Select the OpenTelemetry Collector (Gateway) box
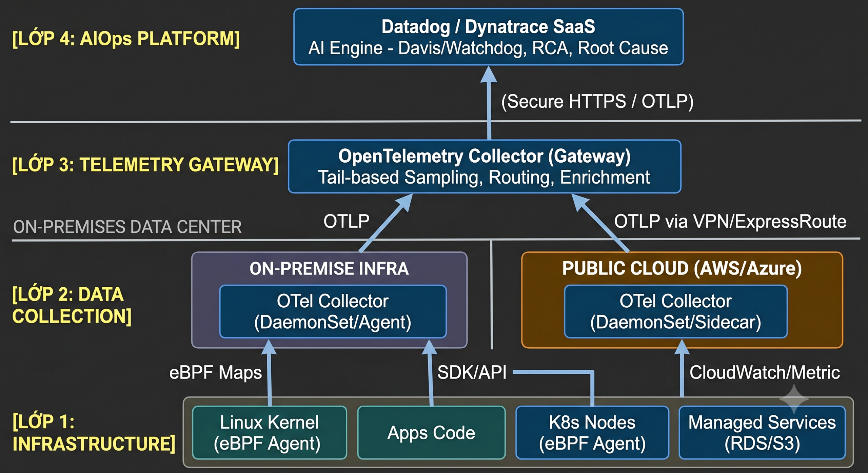Image resolution: width=868 pixels, height=473 pixels. click(x=485, y=166)
